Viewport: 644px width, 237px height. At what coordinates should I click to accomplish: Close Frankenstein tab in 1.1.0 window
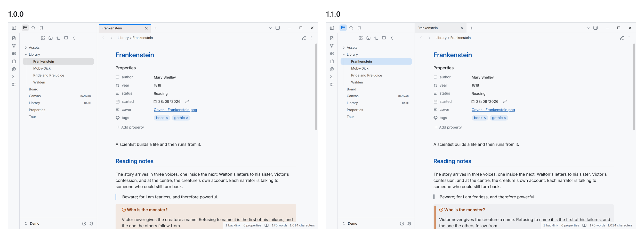tap(462, 28)
